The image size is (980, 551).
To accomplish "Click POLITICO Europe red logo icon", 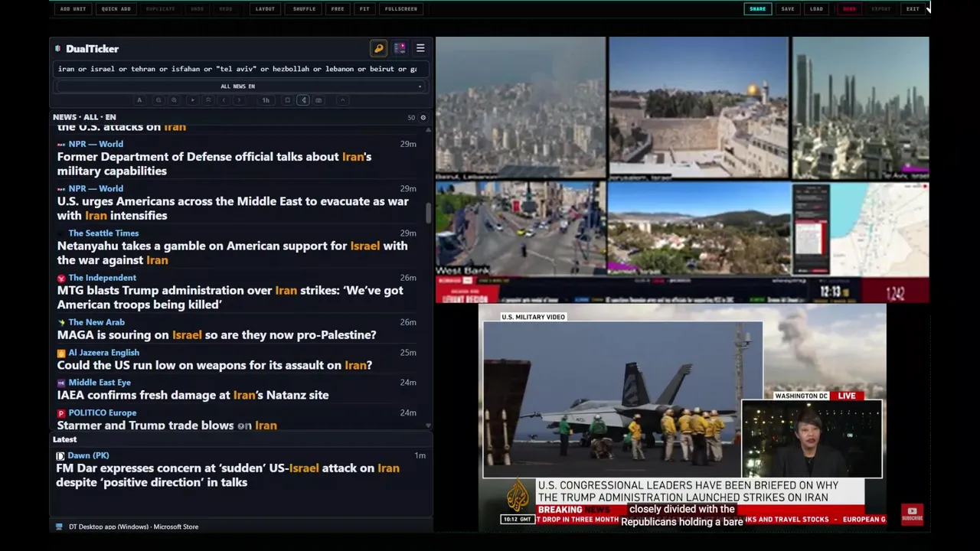I will point(61,413).
